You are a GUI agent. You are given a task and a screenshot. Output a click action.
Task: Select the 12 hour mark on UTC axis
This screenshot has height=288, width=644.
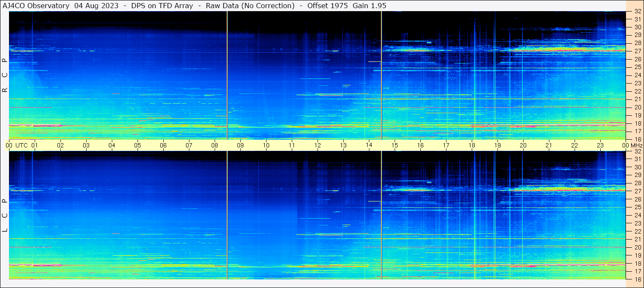tap(318, 145)
